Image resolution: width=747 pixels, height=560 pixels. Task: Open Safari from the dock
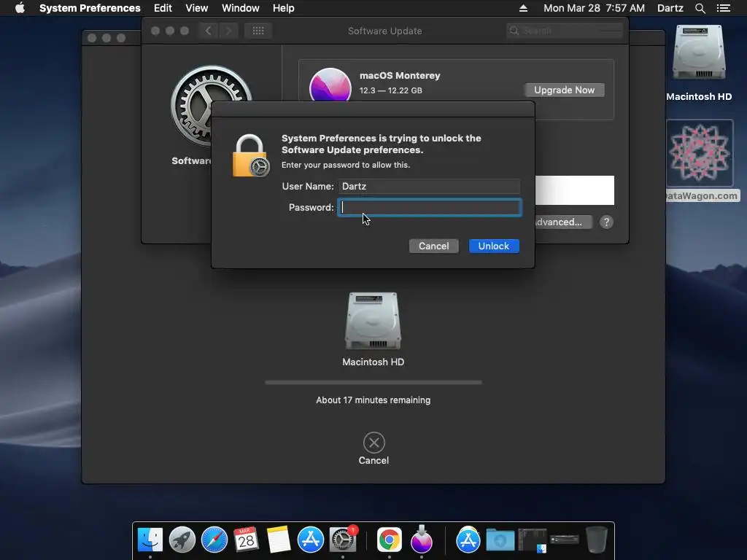point(214,540)
